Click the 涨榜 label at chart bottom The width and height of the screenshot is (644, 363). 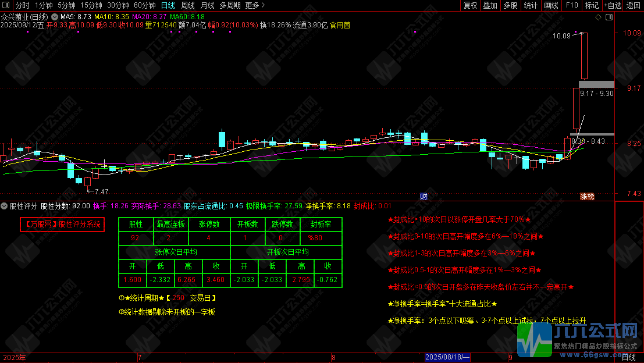coord(587,196)
